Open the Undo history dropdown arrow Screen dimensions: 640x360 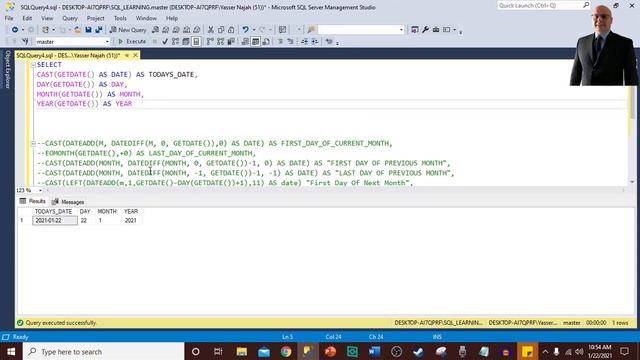(254, 30)
